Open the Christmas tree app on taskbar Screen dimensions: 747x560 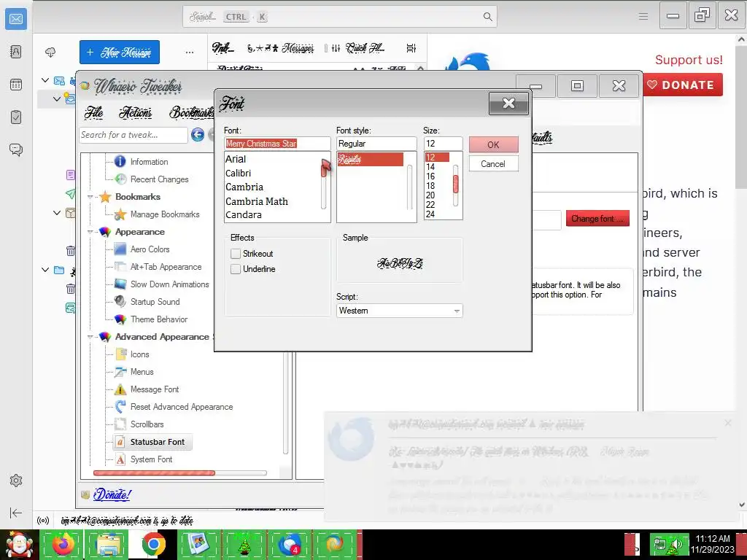pos(244,544)
